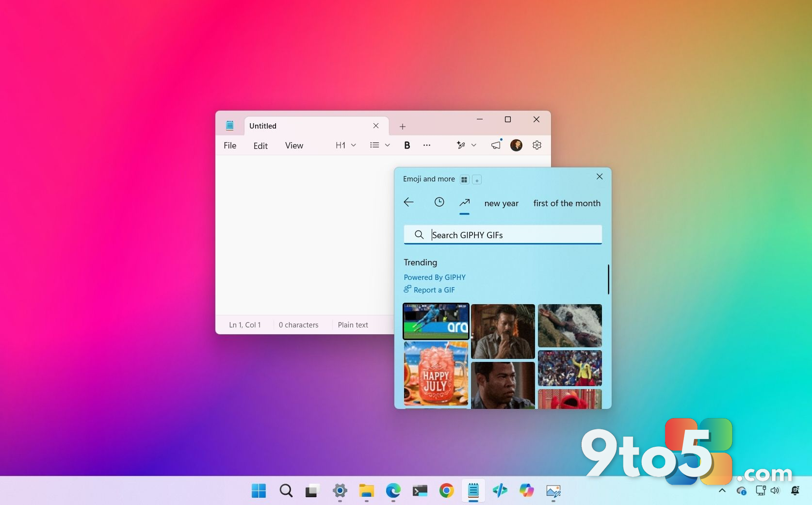Add a new Notepad tab
Screen dimensions: 812x505
[402, 127]
